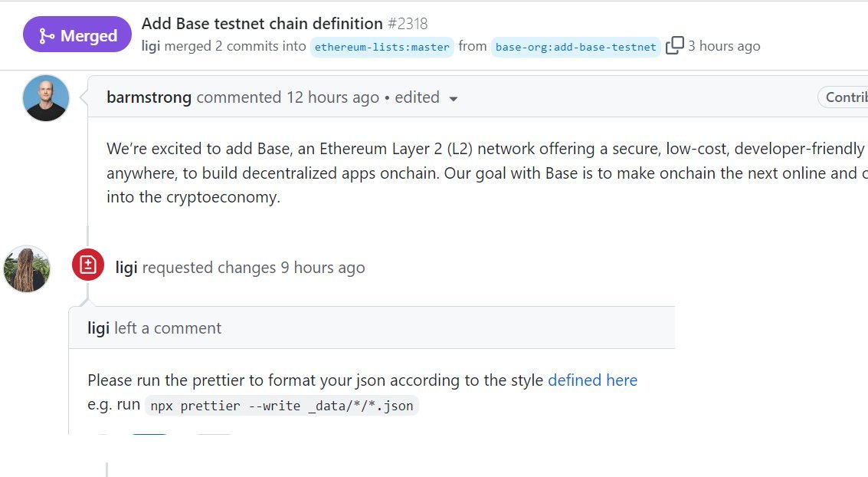View barmstrong's avatar photo
This screenshot has width=868, height=477.
pyautogui.click(x=46, y=98)
